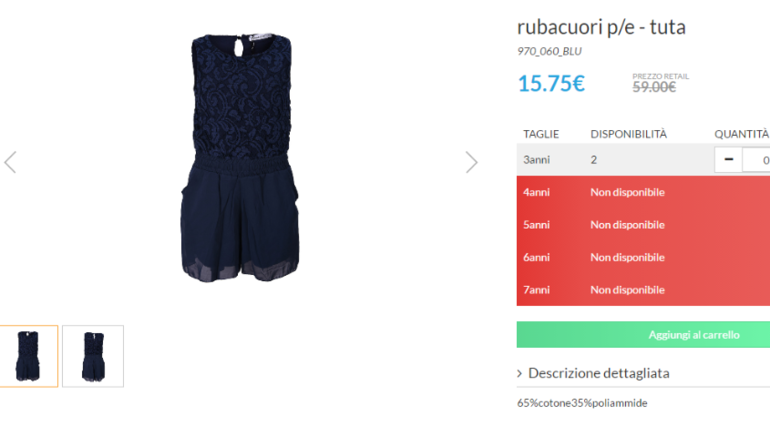
Task: Select the unavailable 5anni size row
Action: 643,225
